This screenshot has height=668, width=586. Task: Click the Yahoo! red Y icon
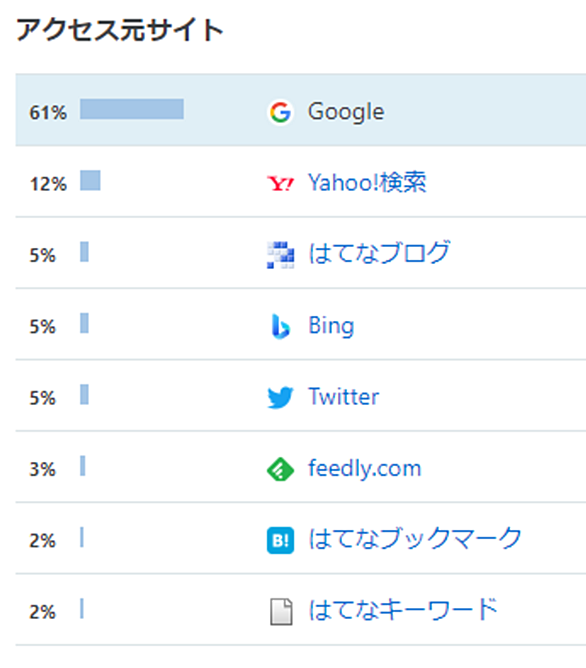280,184
